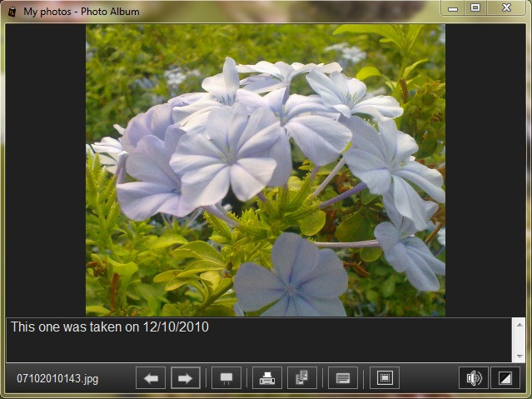Screen dimensions: 532x399
Task: Start the slideshow presentation screen icon
Action: [226, 377]
